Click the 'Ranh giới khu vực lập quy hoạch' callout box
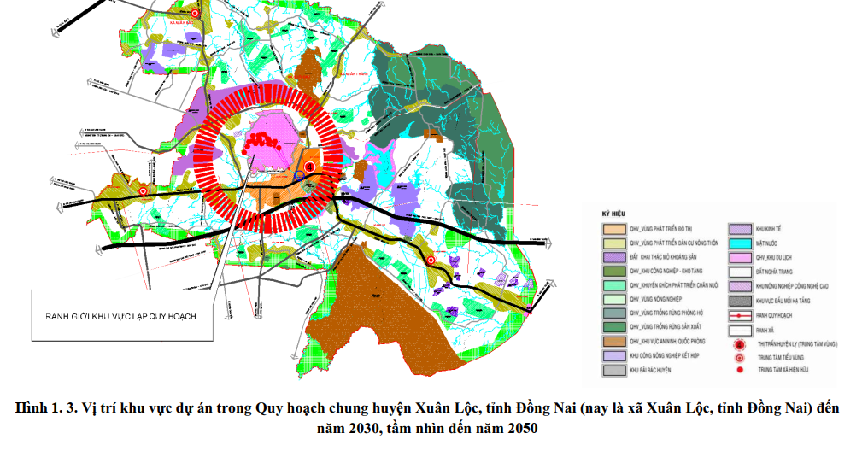The image size is (868, 451). pos(122,316)
